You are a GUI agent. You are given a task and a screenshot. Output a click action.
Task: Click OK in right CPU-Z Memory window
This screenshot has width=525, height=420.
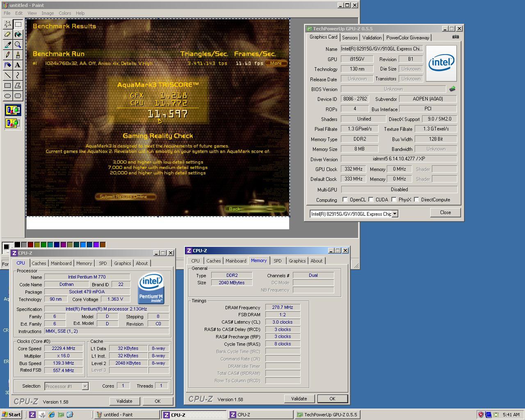click(x=332, y=399)
